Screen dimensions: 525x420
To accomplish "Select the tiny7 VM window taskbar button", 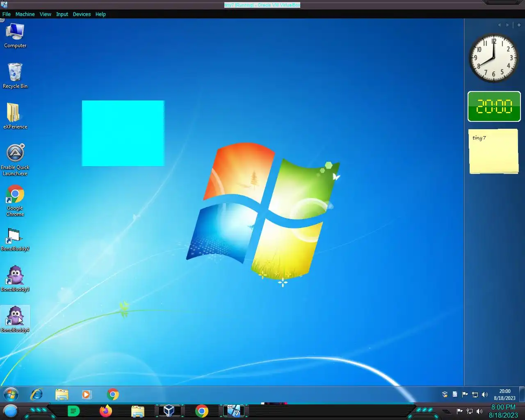I will [234, 411].
